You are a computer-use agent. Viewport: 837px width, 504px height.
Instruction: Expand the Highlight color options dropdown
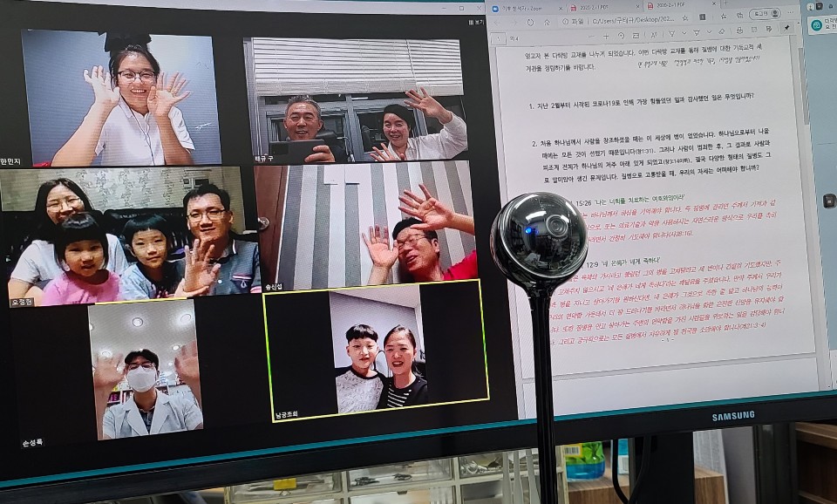pos(709,32)
